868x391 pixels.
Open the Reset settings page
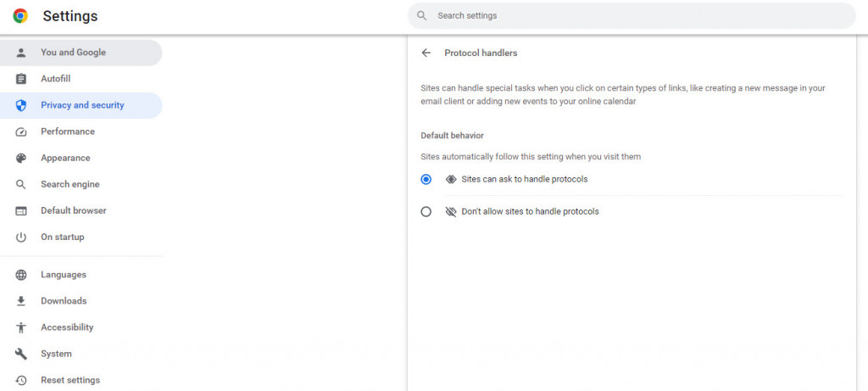(70, 380)
